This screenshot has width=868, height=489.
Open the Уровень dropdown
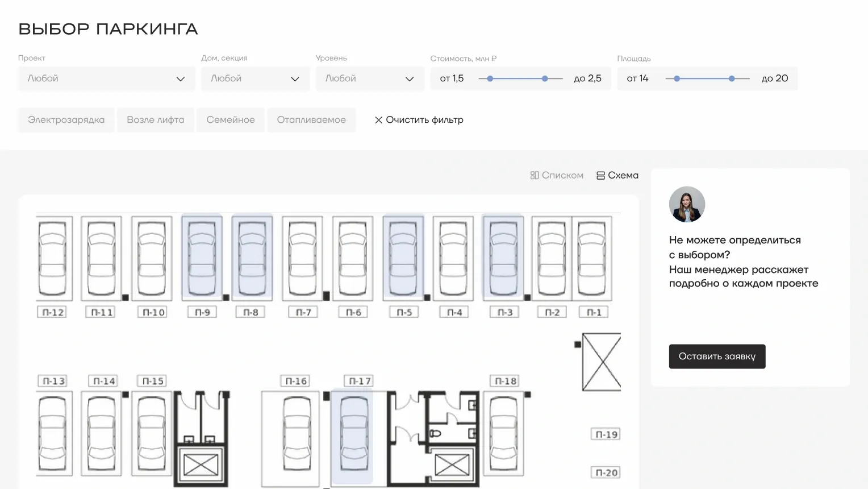tap(370, 78)
